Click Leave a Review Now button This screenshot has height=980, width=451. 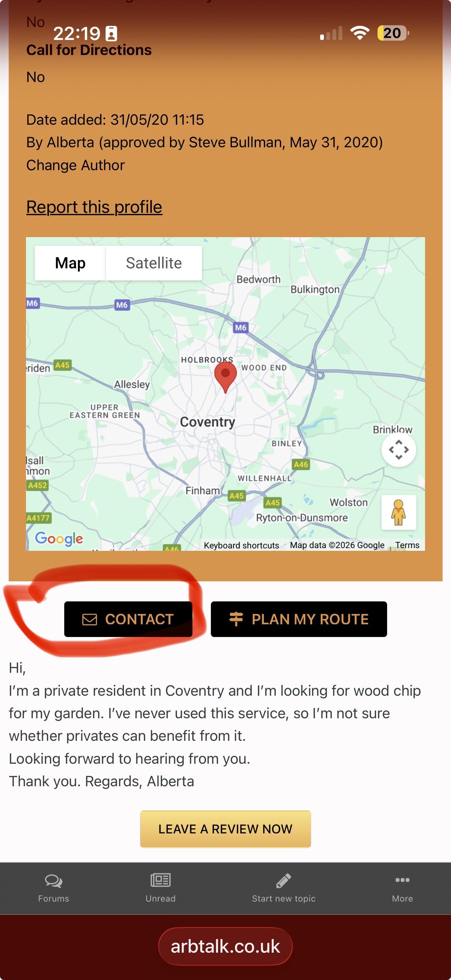[x=225, y=829]
